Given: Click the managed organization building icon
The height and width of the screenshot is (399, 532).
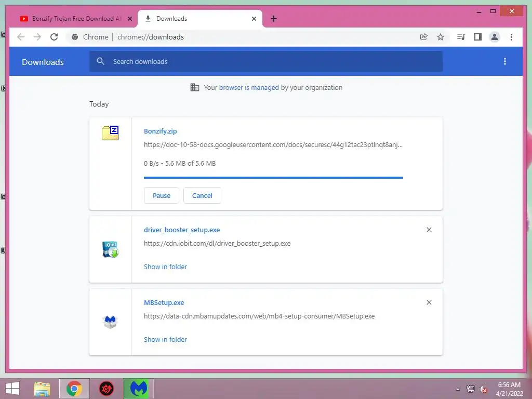Looking at the screenshot, I should (x=195, y=87).
